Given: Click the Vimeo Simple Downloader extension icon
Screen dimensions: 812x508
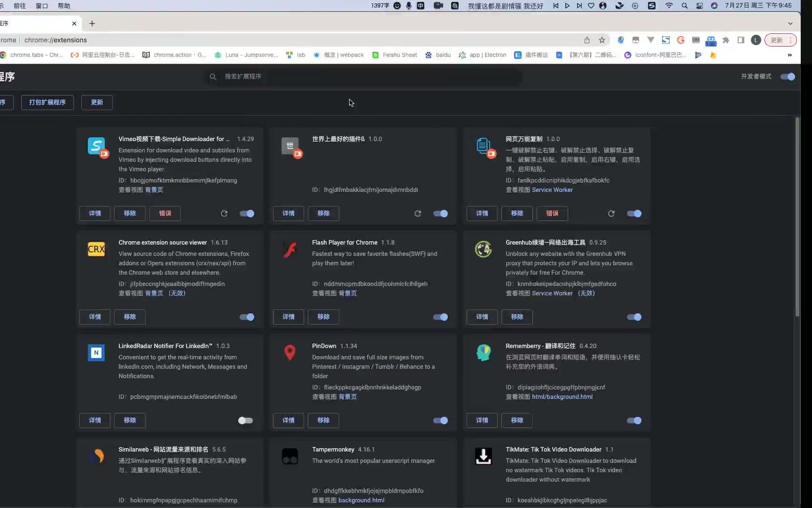Looking at the screenshot, I should (x=96, y=146).
